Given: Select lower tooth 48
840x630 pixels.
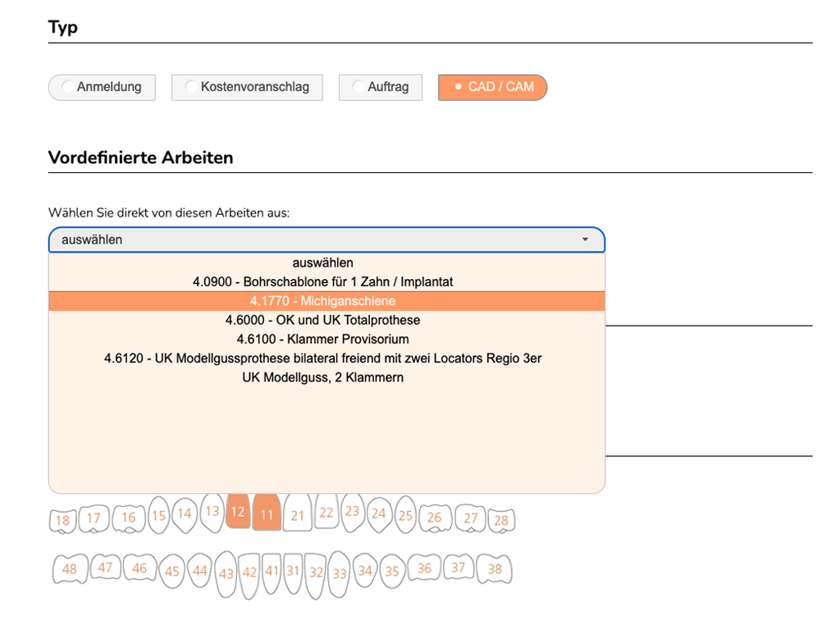Looking at the screenshot, I should 70,569.
